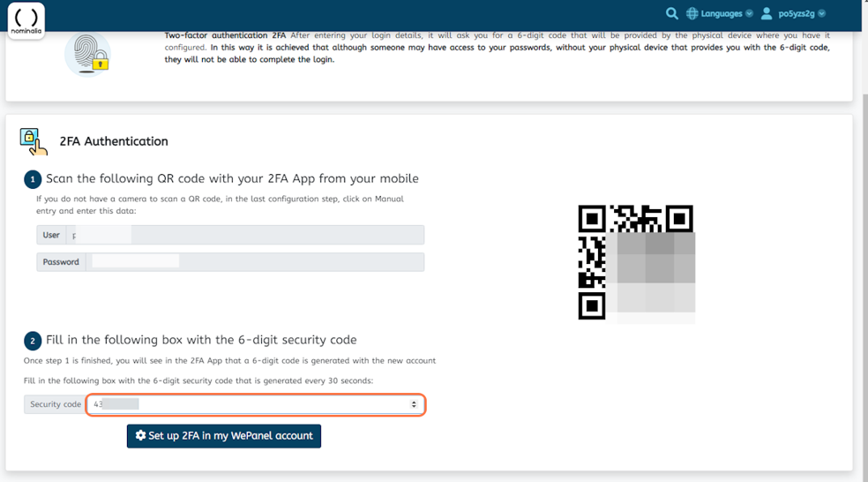
Task: Click the user profile icon
Action: (767, 13)
